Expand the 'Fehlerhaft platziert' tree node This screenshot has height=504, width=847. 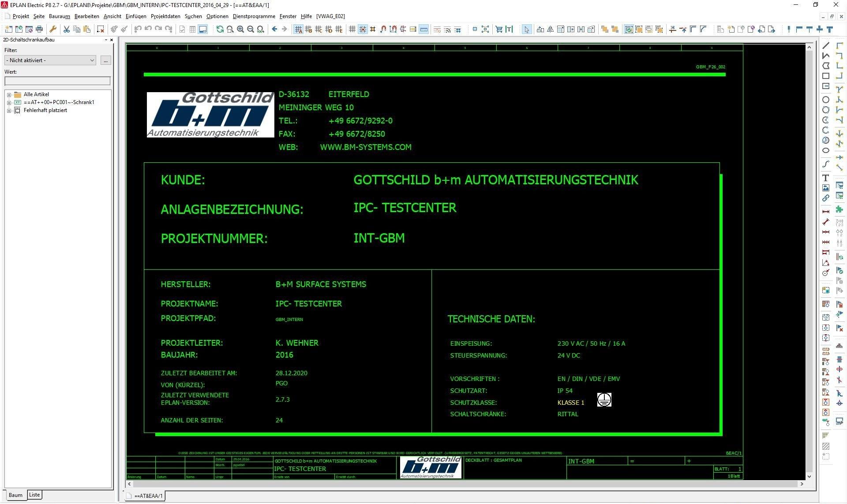pyautogui.click(x=9, y=111)
